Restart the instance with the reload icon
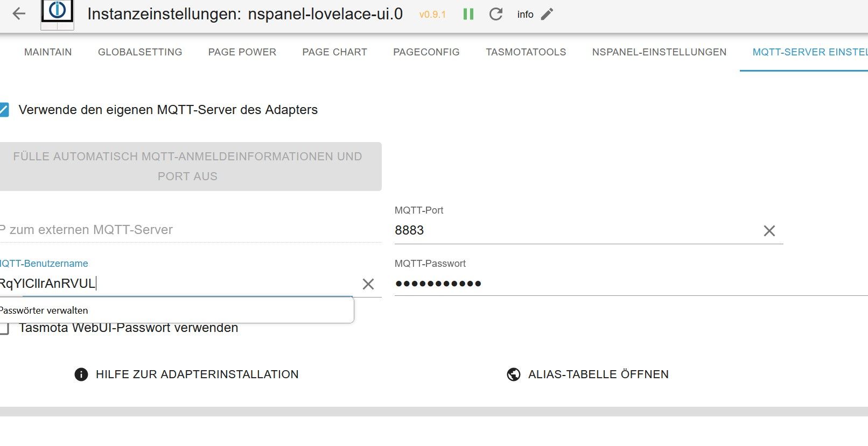 [x=496, y=15]
